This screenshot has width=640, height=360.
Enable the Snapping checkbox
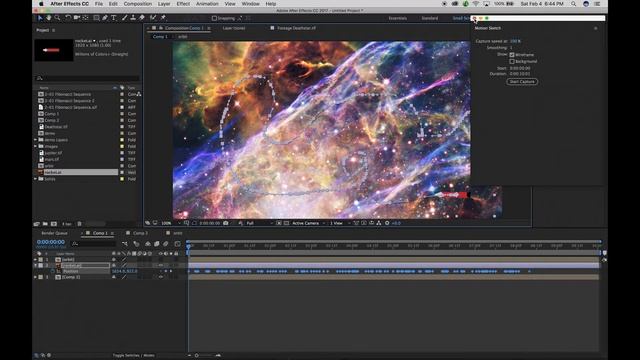coord(214,18)
